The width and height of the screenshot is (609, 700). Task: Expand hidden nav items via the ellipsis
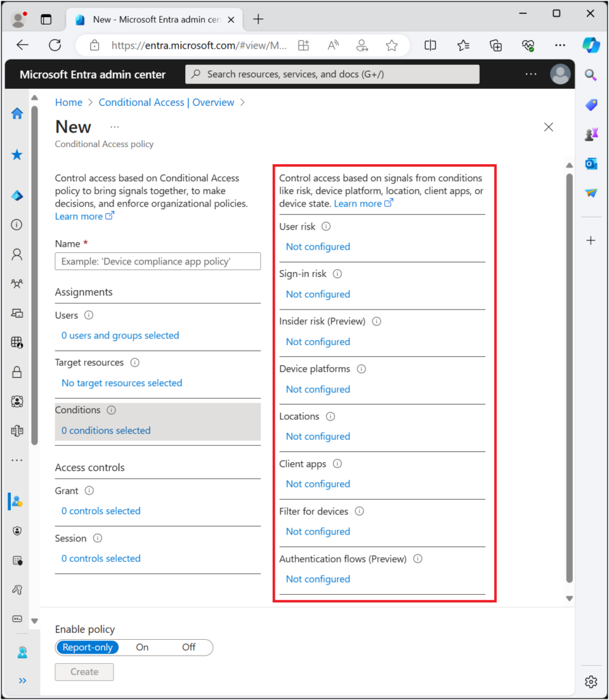tap(16, 459)
